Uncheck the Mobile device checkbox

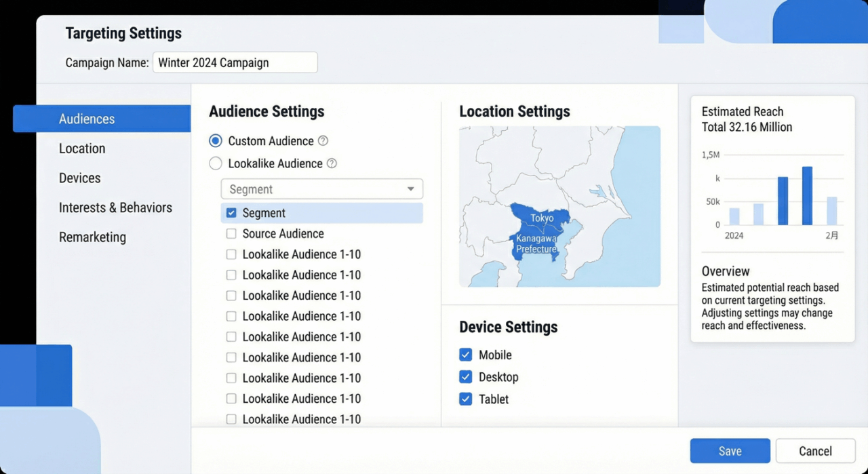click(465, 355)
